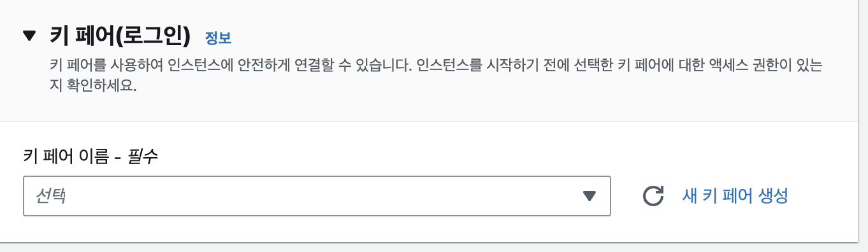Select the 선택 placeholder in key pair field
The image size is (868, 252).
point(51,196)
